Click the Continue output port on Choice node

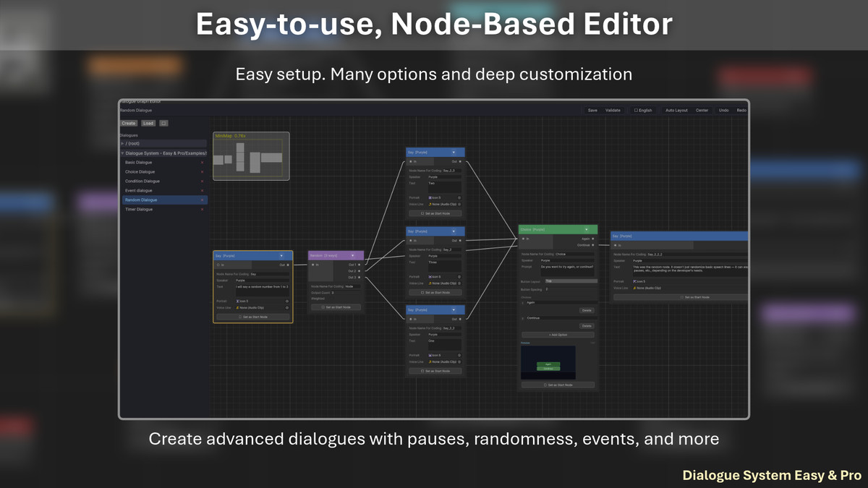tap(593, 245)
